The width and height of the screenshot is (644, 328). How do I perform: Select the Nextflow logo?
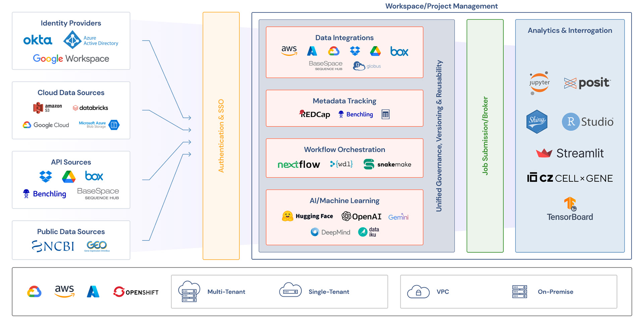(x=299, y=164)
